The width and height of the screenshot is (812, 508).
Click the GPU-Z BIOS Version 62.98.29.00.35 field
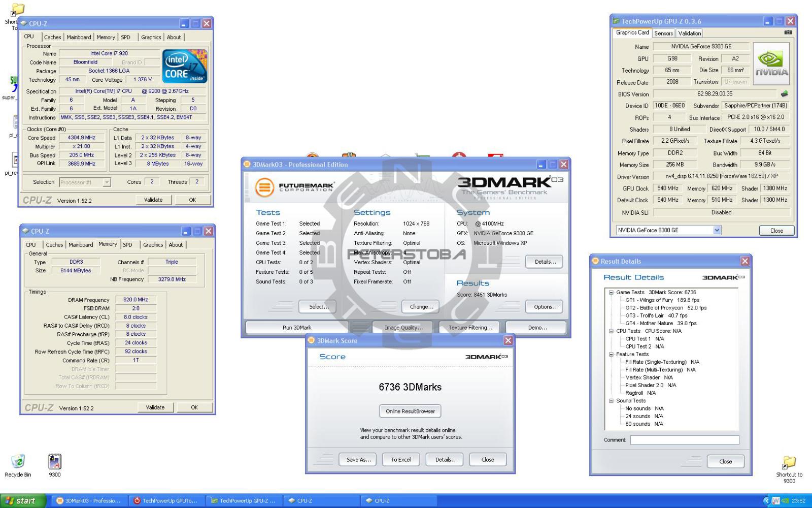coord(715,93)
